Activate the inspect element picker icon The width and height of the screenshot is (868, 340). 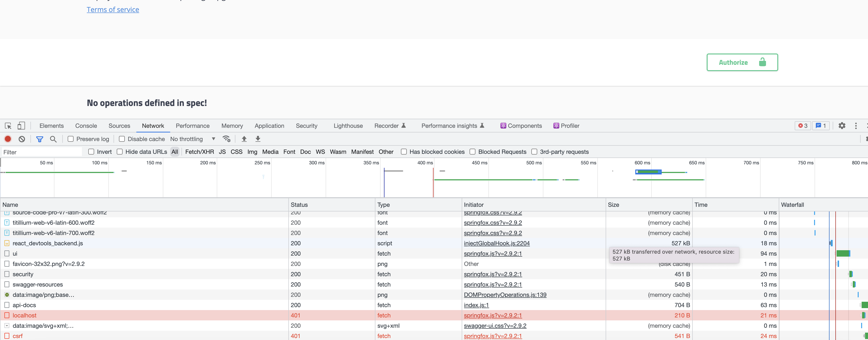pyautogui.click(x=8, y=126)
